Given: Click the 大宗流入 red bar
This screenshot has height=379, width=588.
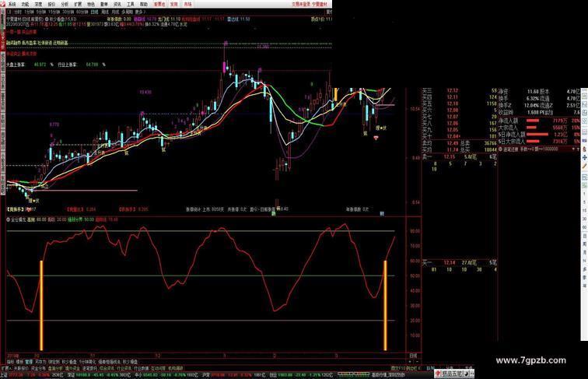Looking at the screenshot, I should point(530,128).
